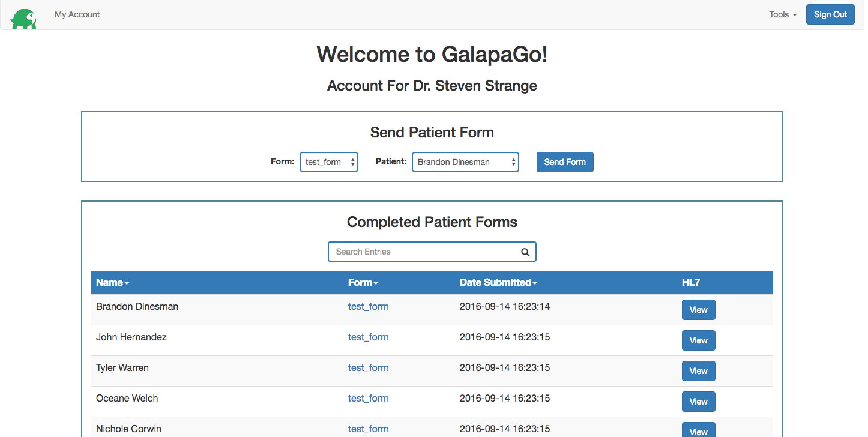View HL7 for Oceane Welch
Image resolution: width=868 pixels, height=437 pixels.
tap(698, 401)
